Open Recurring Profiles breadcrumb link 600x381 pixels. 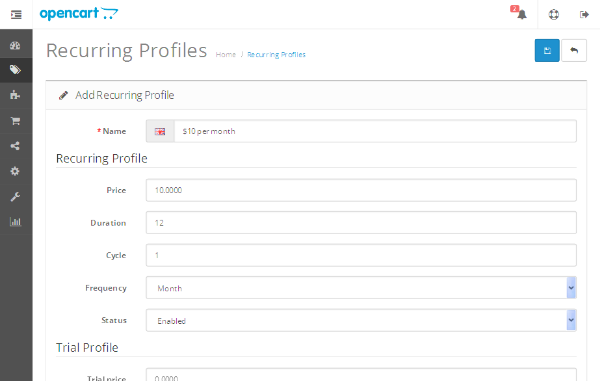(276, 55)
